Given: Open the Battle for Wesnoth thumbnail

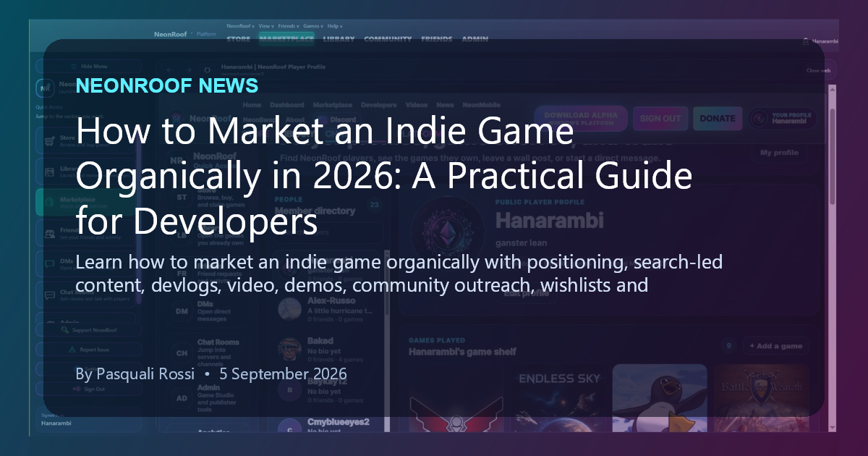Looking at the screenshot, I should point(761,400).
